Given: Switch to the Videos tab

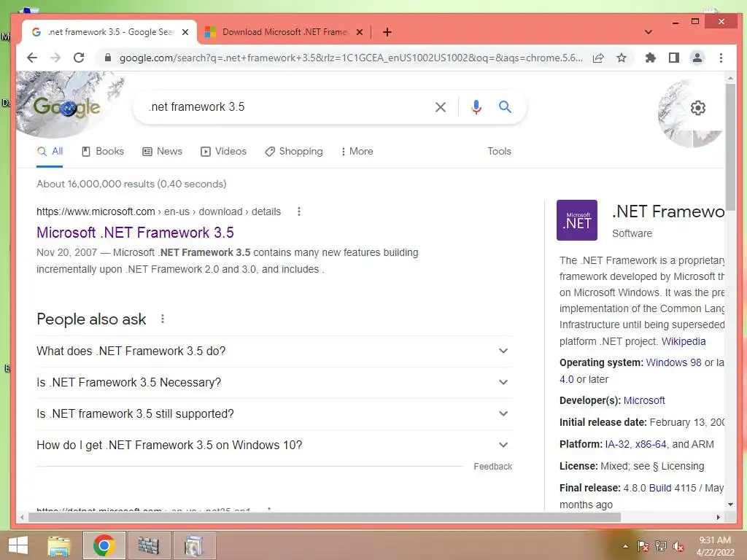Looking at the screenshot, I should pyautogui.click(x=223, y=152).
